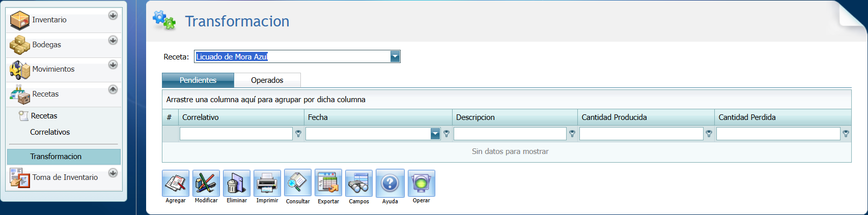This screenshot has width=868, height=215.
Task: Click the Agregar toolbar icon
Action: tap(176, 183)
